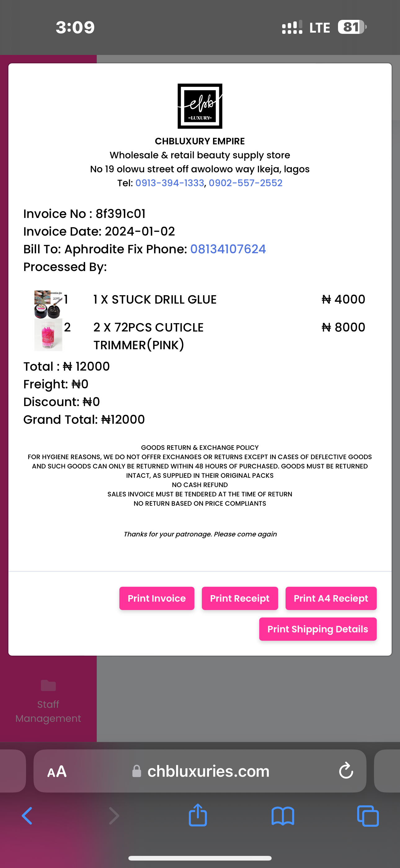The width and height of the screenshot is (400, 868).
Task: Tap the pink cuticle trimmer thumbnail
Action: tap(48, 335)
